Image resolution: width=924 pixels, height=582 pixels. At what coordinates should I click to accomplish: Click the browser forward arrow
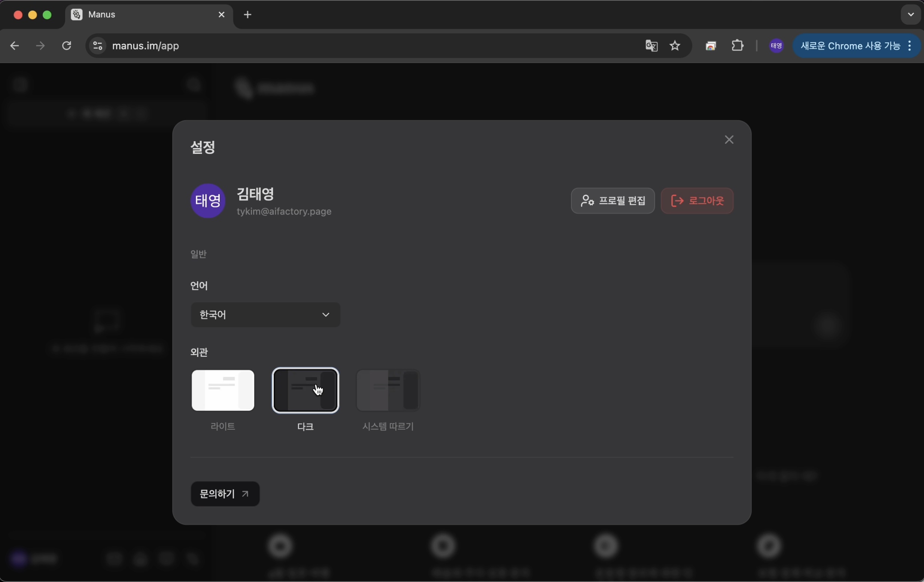[40, 46]
